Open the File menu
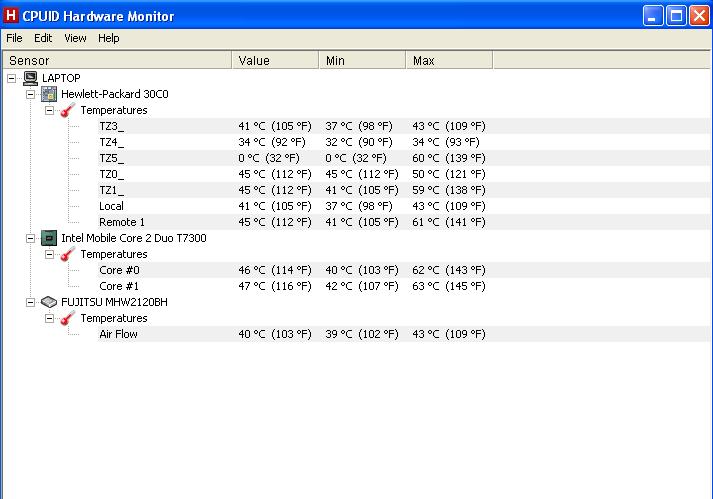This screenshot has width=713, height=499. tap(14, 38)
